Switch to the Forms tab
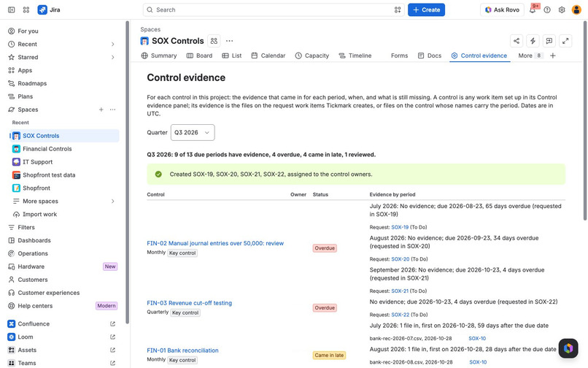Viewport: 588px width, 368px height. (399, 55)
